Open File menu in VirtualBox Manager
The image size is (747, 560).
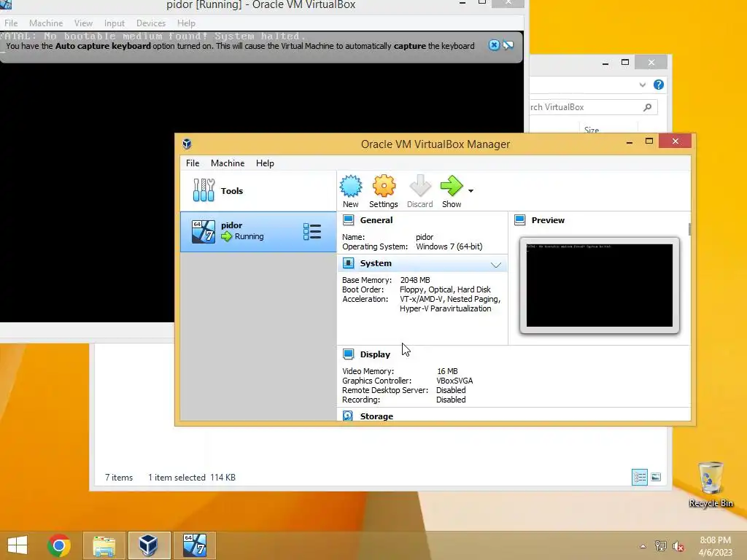tap(193, 163)
